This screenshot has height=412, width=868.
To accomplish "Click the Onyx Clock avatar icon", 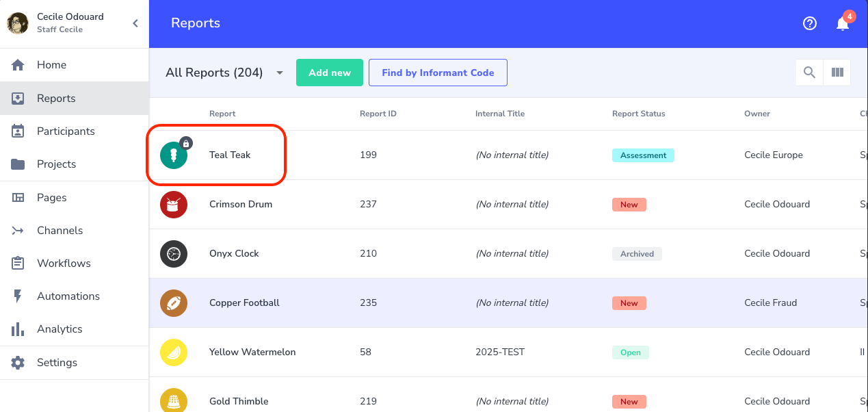I will click(174, 254).
